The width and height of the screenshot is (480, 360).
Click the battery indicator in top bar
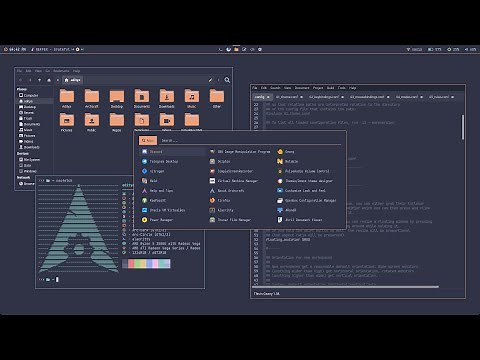click(x=435, y=49)
